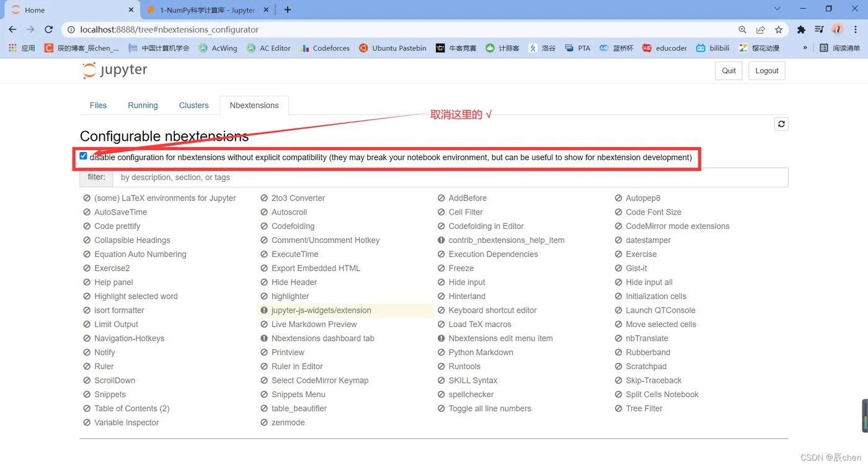This screenshot has height=466, width=868.
Task: Click the refresh nbextensions list icon
Action: (781, 124)
